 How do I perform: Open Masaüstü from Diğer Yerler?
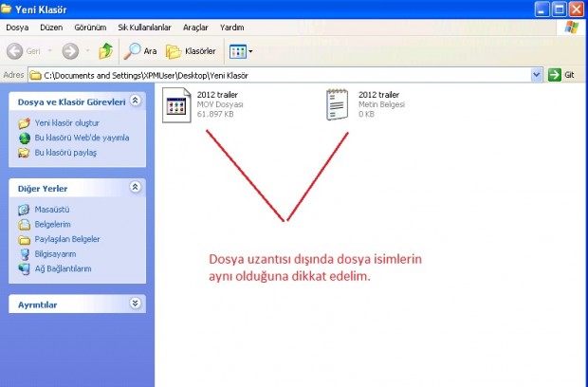click(x=52, y=210)
